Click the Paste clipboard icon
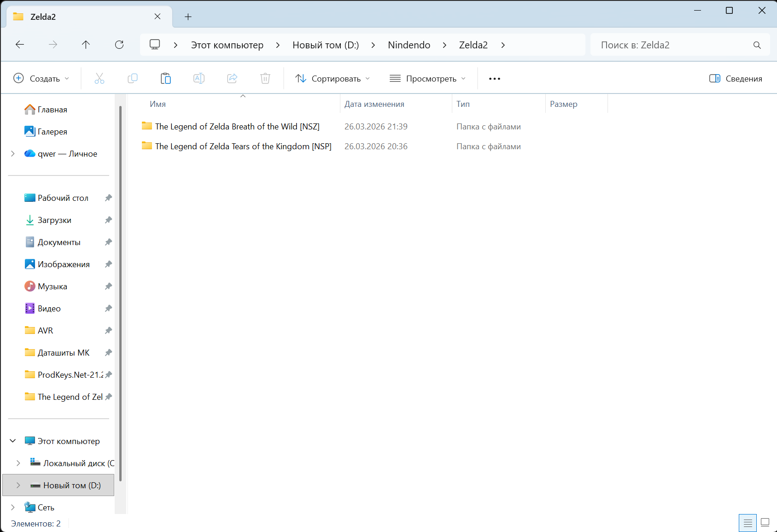Image resolution: width=777 pixels, height=532 pixels. pyautogui.click(x=166, y=78)
